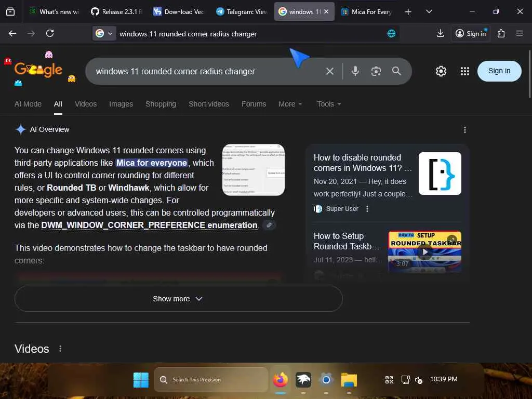Select the Images results filter
This screenshot has width=532, height=399.
[x=121, y=104]
